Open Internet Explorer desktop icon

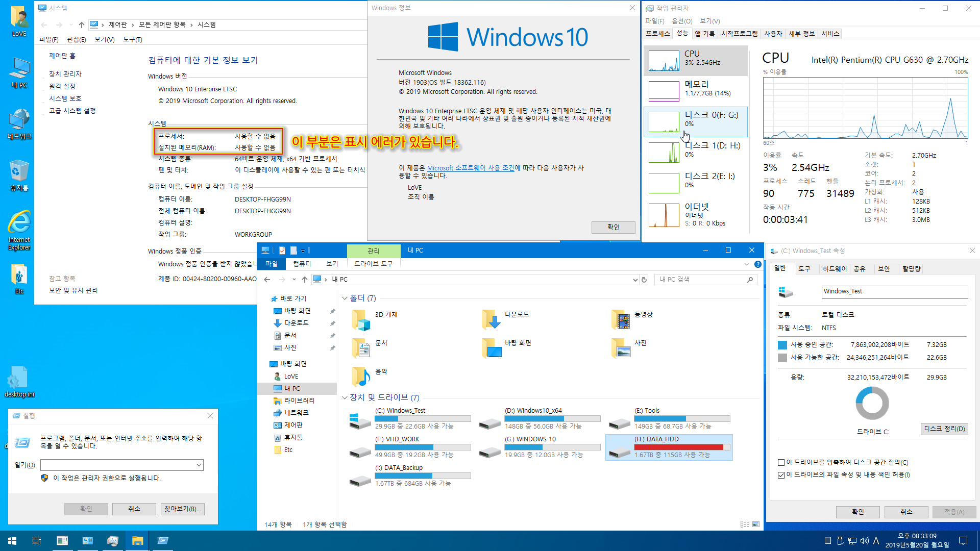[19, 223]
